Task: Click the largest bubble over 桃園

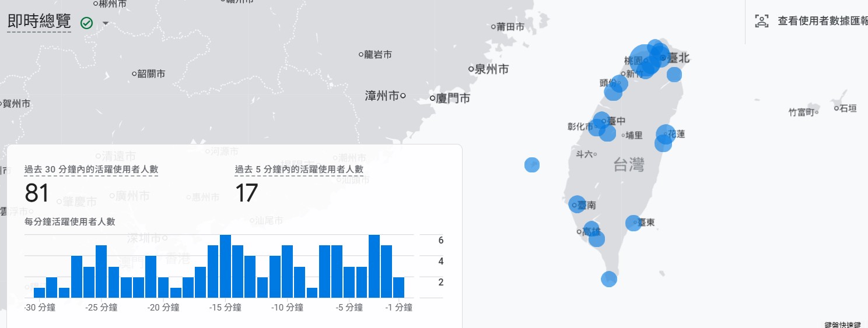Action: click(644, 60)
